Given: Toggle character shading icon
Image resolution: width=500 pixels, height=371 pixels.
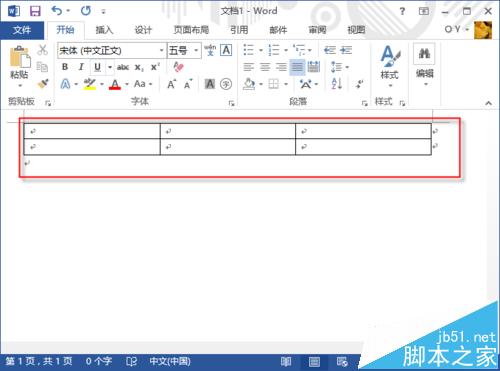Looking at the screenshot, I should pos(210,84).
